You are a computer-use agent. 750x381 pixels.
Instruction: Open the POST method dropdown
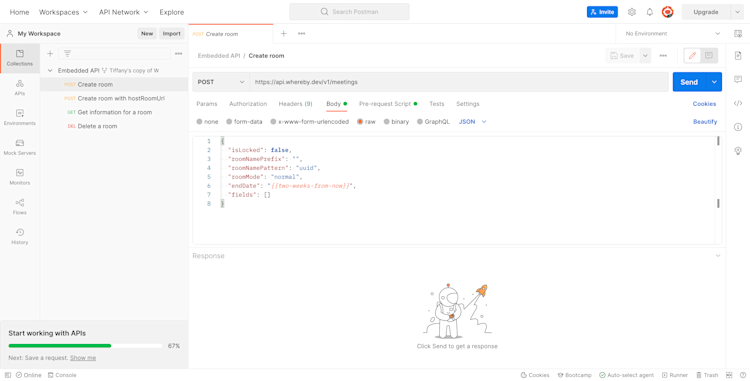(x=221, y=82)
